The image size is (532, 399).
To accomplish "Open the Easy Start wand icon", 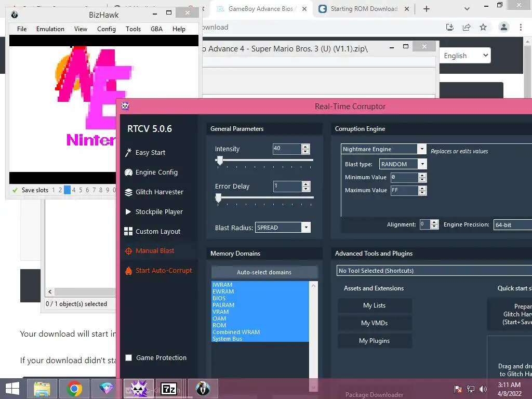I will [x=128, y=153].
